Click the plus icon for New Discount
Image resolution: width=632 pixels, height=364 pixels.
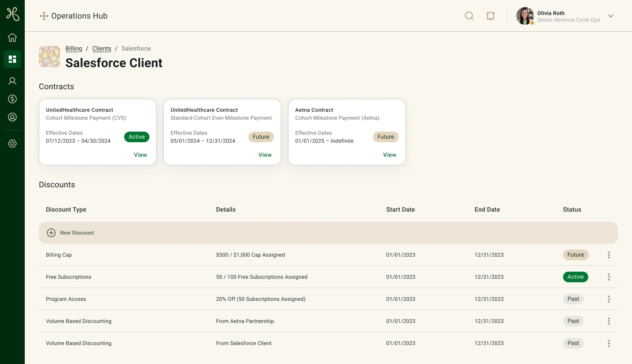[51, 233]
